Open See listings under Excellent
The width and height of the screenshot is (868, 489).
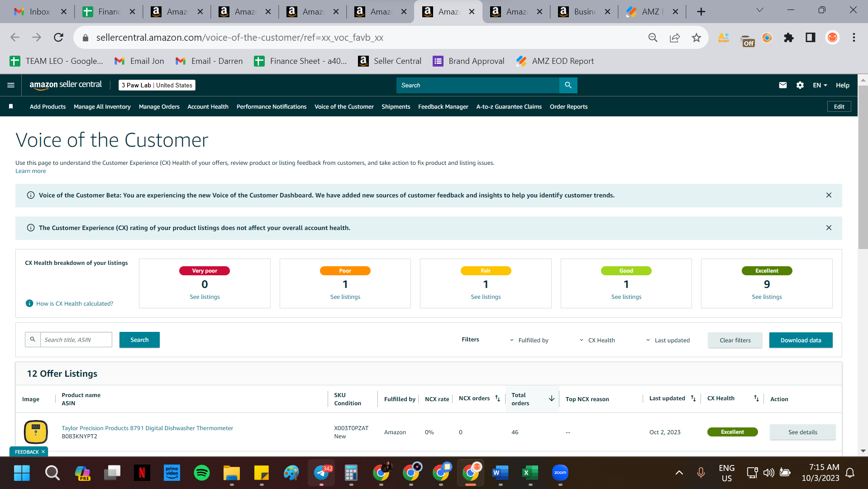[767, 297]
